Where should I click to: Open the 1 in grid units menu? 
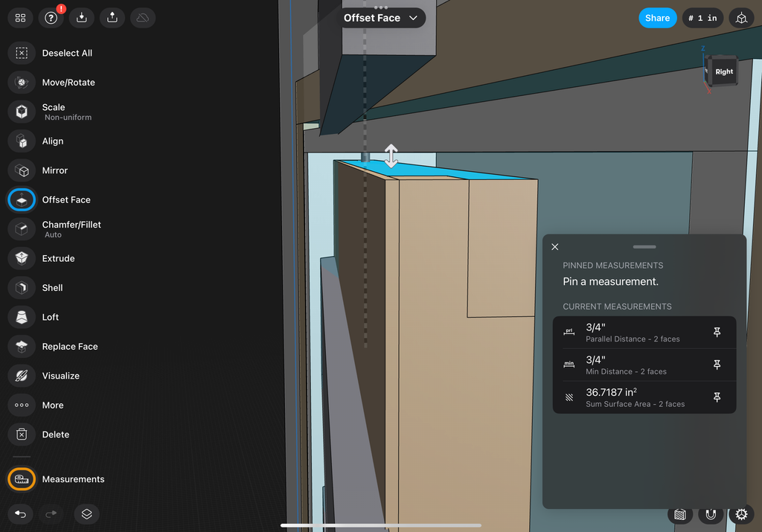702,18
